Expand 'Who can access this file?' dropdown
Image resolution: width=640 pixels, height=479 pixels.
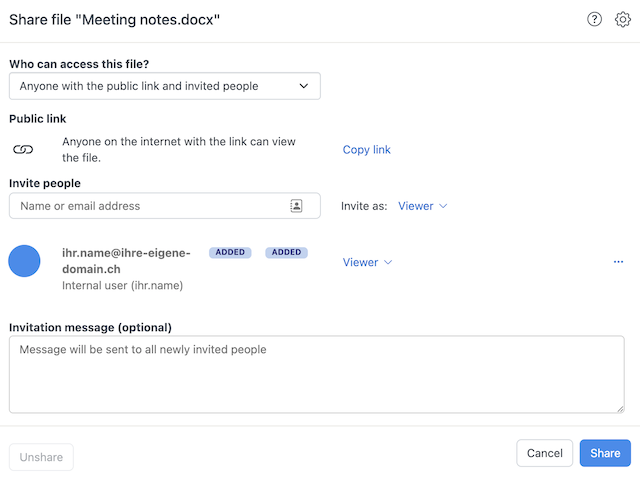pos(165,86)
